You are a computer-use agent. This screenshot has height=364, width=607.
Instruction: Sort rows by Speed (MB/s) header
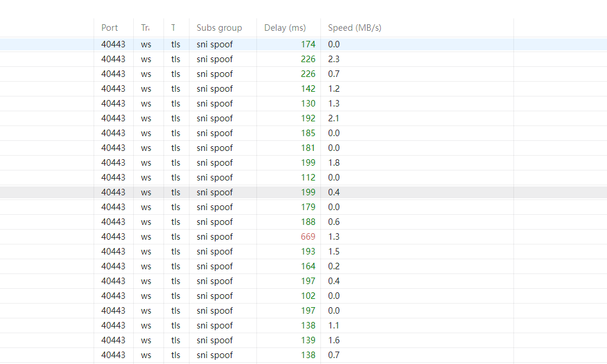pyautogui.click(x=355, y=28)
